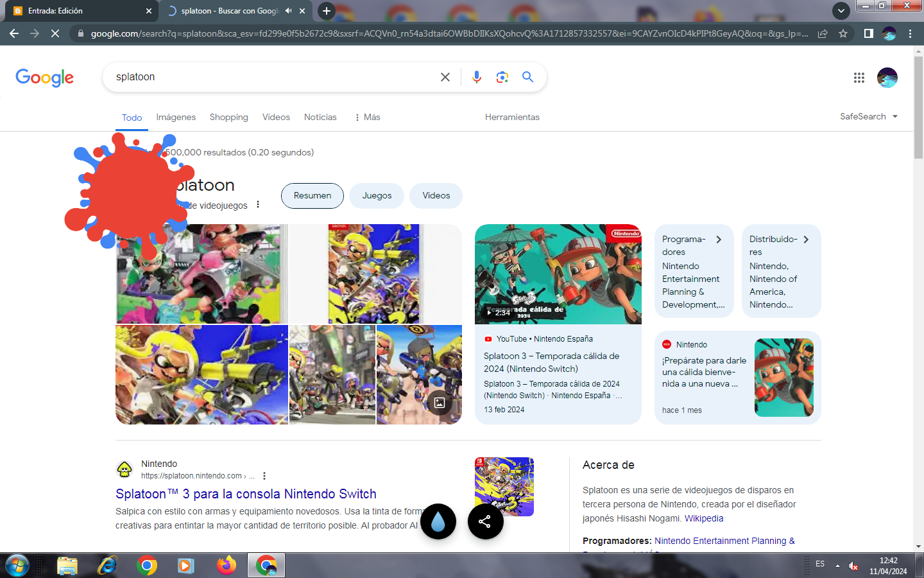Switch to the Videos search tab
924x578 pixels.
pos(276,118)
